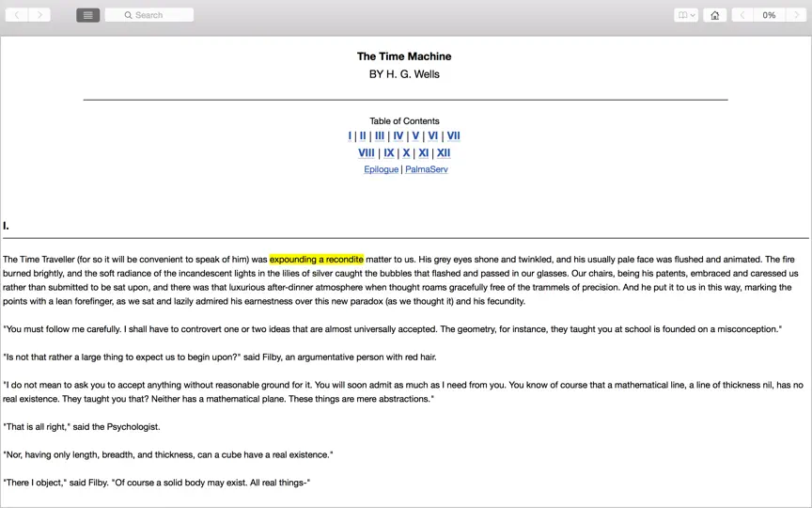The image size is (812, 508).
Task: Jump to chapter XI link
Action: click(x=424, y=153)
